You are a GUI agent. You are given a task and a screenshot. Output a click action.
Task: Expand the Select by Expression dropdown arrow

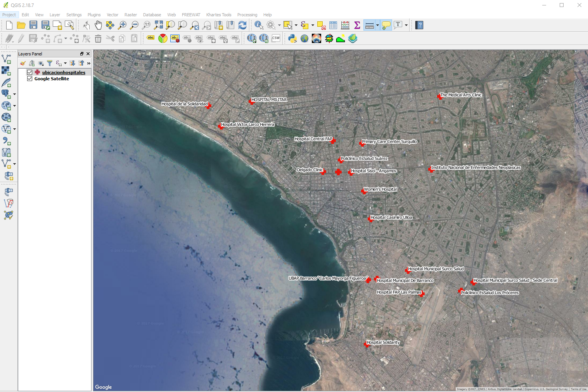click(x=313, y=25)
